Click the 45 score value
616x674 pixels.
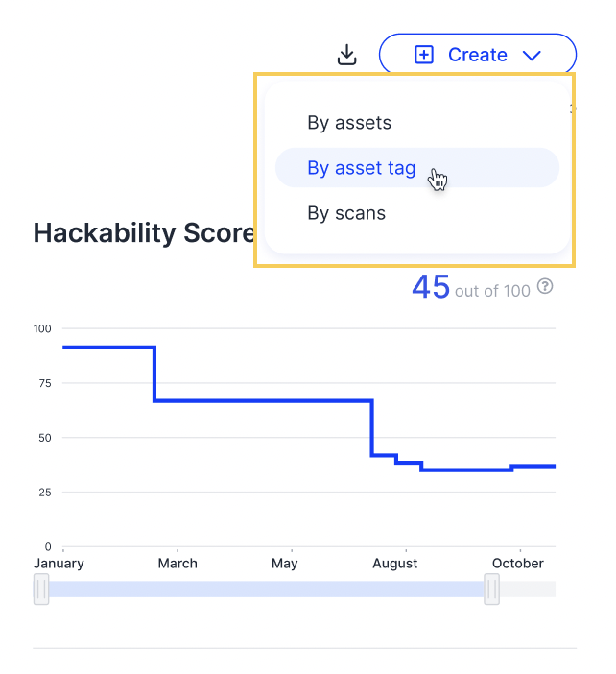[x=431, y=287]
